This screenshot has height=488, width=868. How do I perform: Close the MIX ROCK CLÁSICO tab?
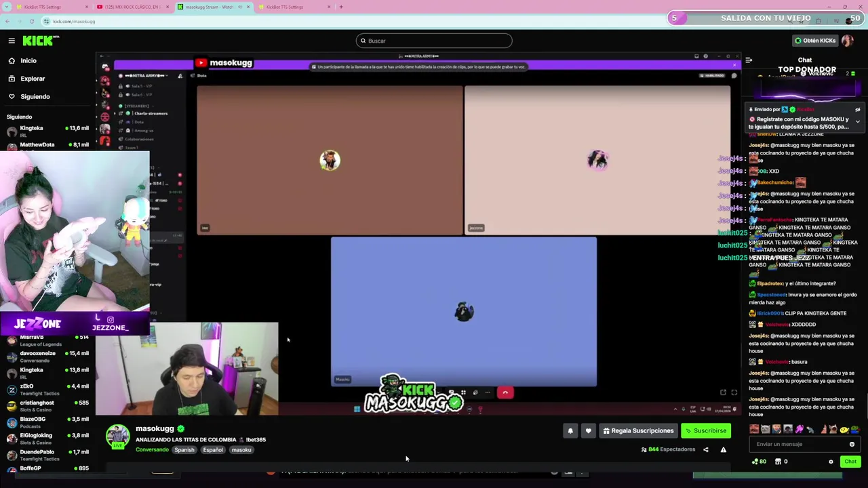pyautogui.click(x=168, y=7)
